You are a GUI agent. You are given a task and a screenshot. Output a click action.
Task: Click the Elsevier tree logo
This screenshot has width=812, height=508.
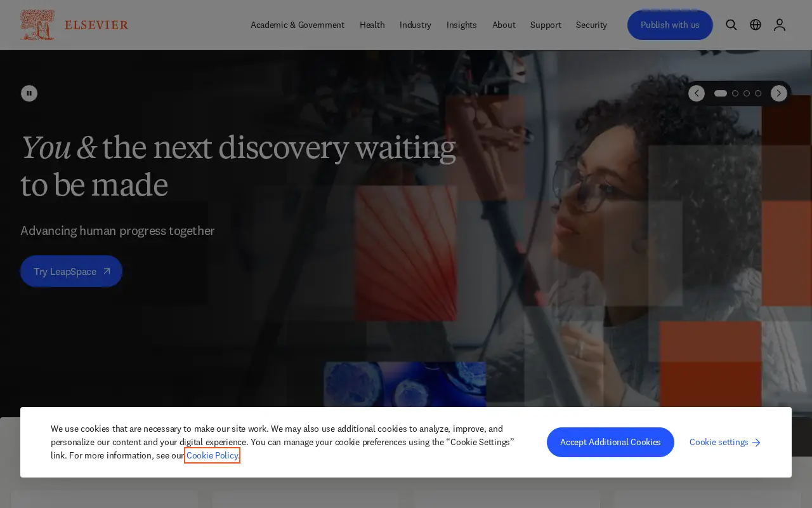coord(37,25)
